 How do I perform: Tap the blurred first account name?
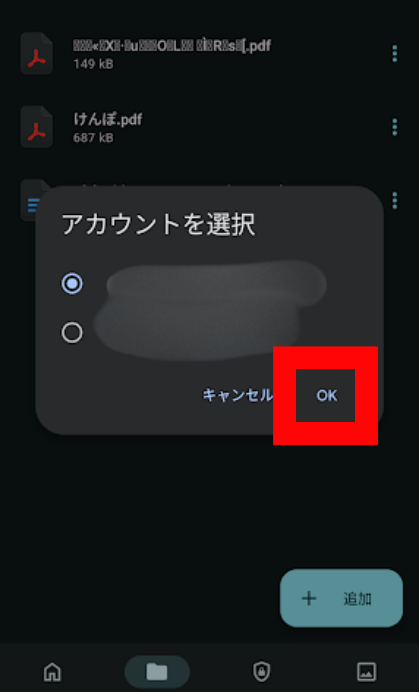(x=217, y=283)
